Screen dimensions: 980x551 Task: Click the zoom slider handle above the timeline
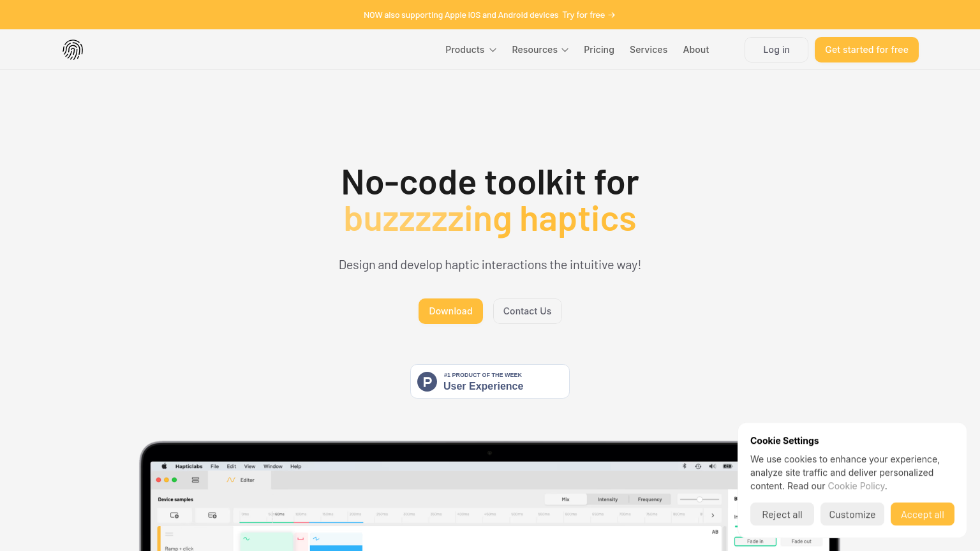click(699, 499)
